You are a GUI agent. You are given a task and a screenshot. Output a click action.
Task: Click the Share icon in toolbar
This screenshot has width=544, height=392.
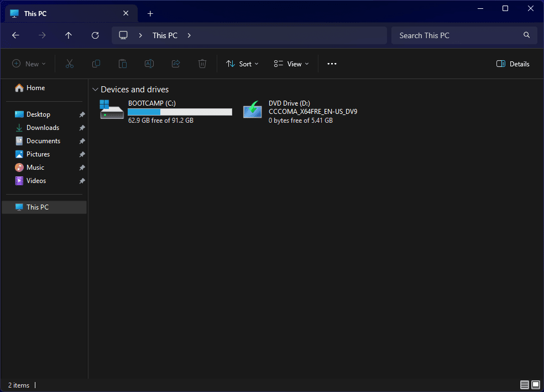[176, 64]
